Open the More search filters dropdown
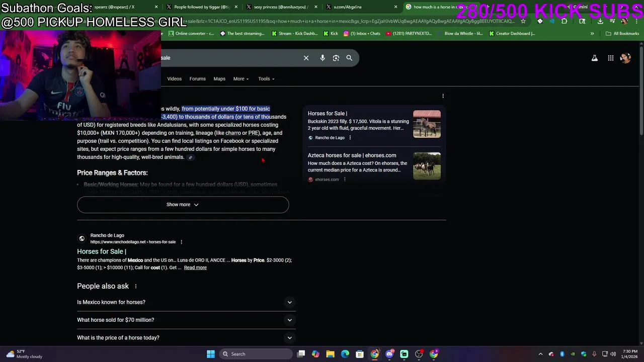 coord(241,79)
